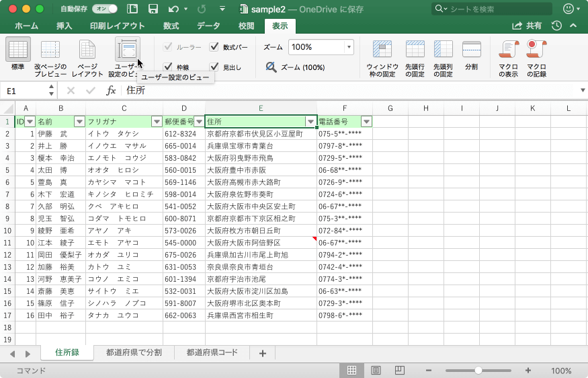This screenshot has width=588, height=378.
Task: Open the 郵便番号 column filter dropdown
Action: tap(199, 122)
